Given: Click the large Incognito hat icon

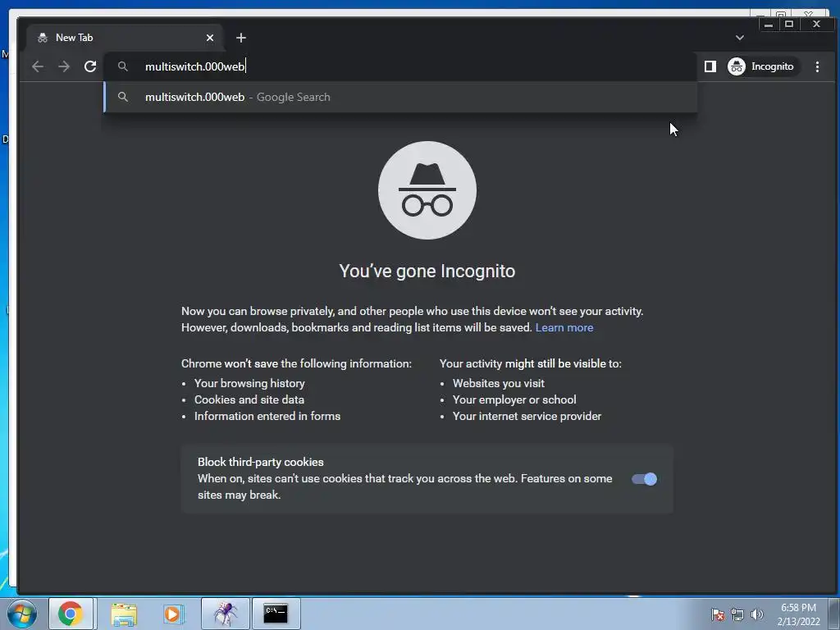Looking at the screenshot, I should click(427, 190).
